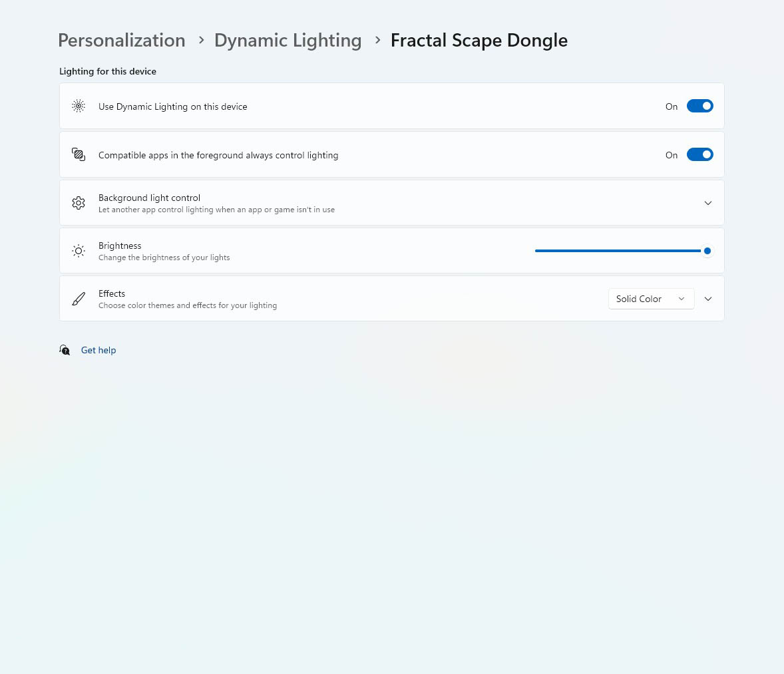784x674 pixels.
Task: Expand the Background light control section
Action: pos(707,203)
